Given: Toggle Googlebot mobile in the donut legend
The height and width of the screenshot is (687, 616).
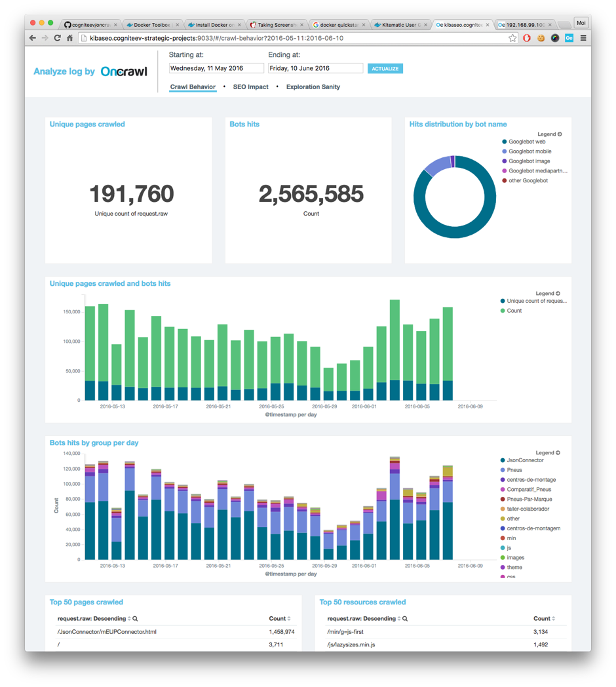Looking at the screenshot, I should [x=529, y=151].
